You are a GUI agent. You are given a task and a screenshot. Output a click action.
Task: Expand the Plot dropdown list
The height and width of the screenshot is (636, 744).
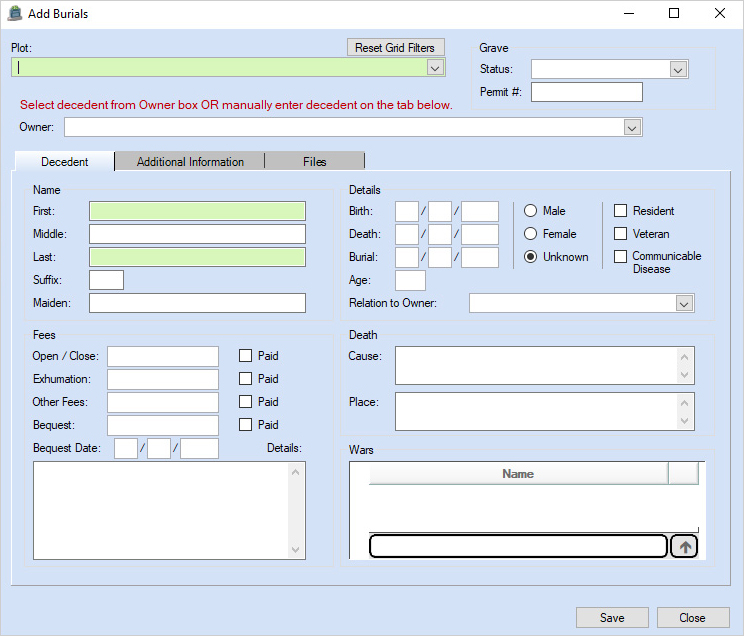(x=435, y=68)
